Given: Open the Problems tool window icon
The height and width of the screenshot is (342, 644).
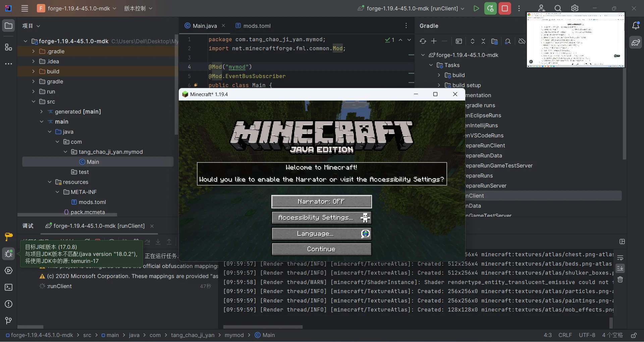Looking at the screenshot, I should (8, 304).
